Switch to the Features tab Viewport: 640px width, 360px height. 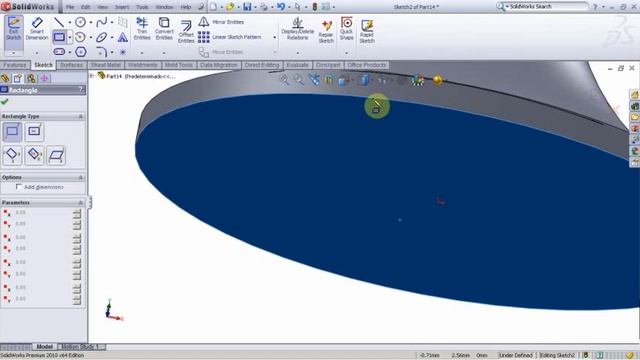point(15,65)
